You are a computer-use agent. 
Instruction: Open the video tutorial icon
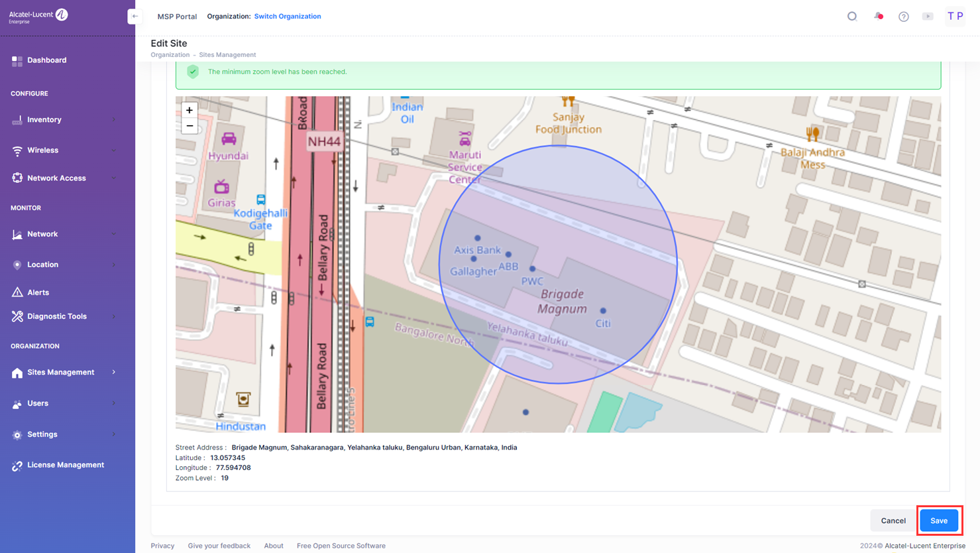928,17
